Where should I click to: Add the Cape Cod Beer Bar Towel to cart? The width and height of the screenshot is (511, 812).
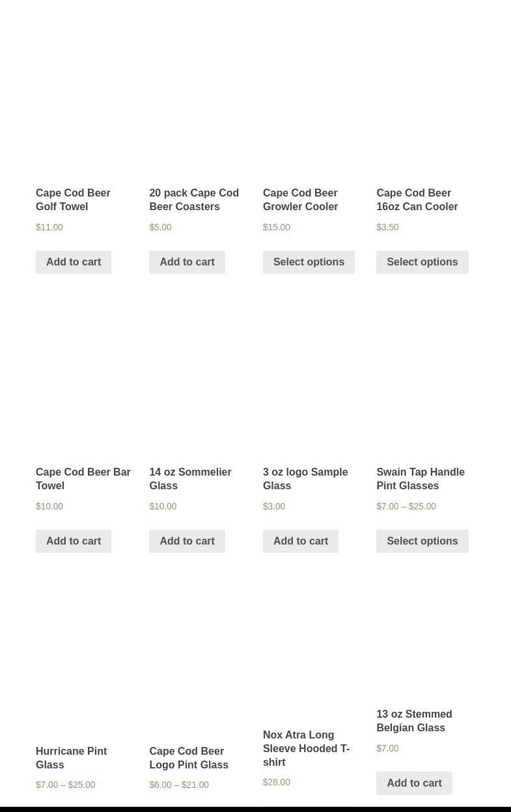coord(73,541)
